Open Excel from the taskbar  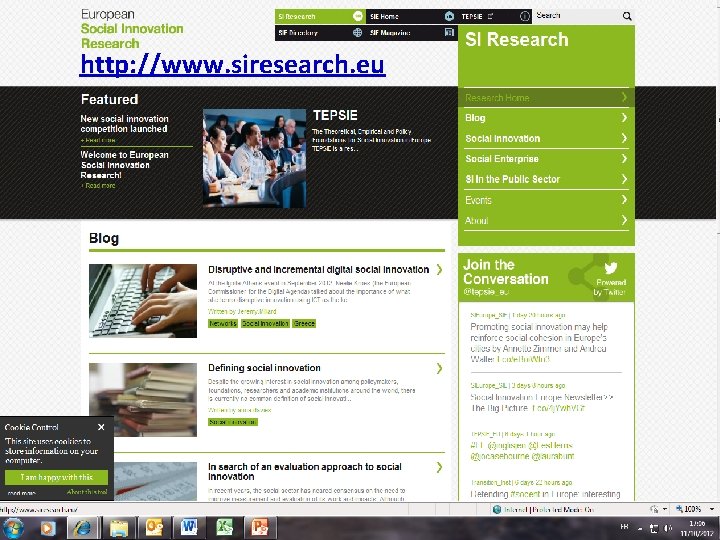point(225,528)
